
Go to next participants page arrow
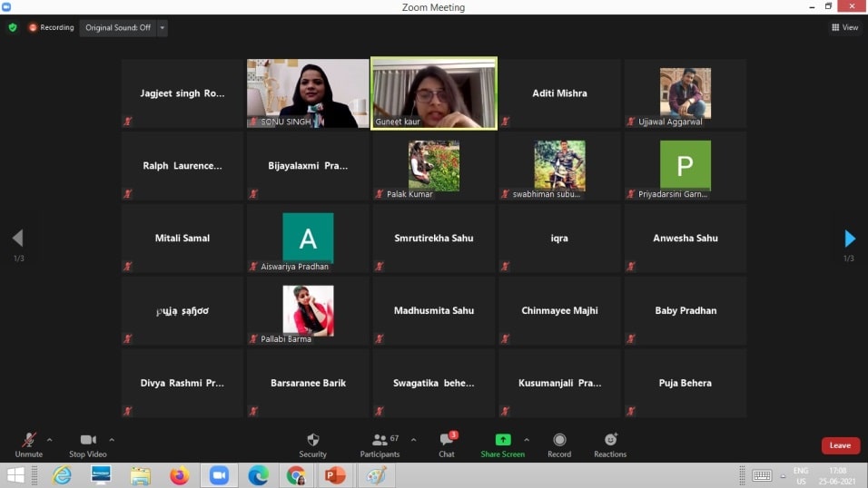click(x=850, y=239)
